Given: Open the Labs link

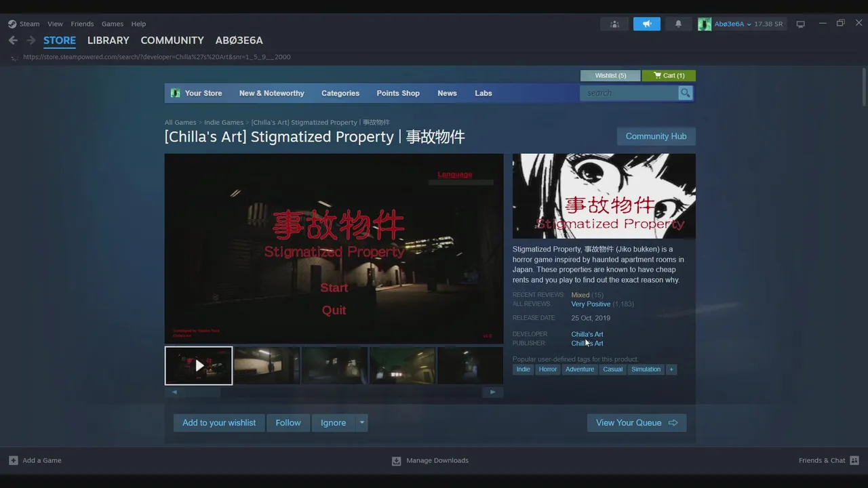Looking at the screenshot, I should pyautogui.click(x=484, y=93).
